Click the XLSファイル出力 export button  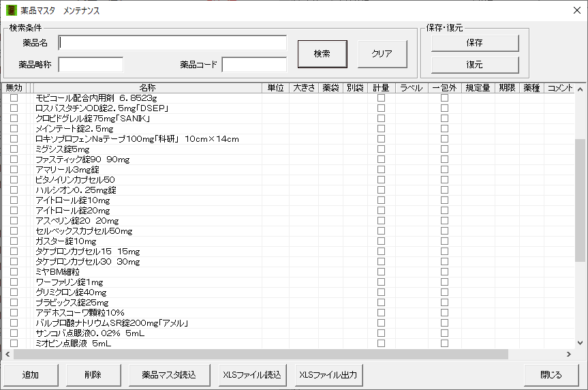[328, 374]
